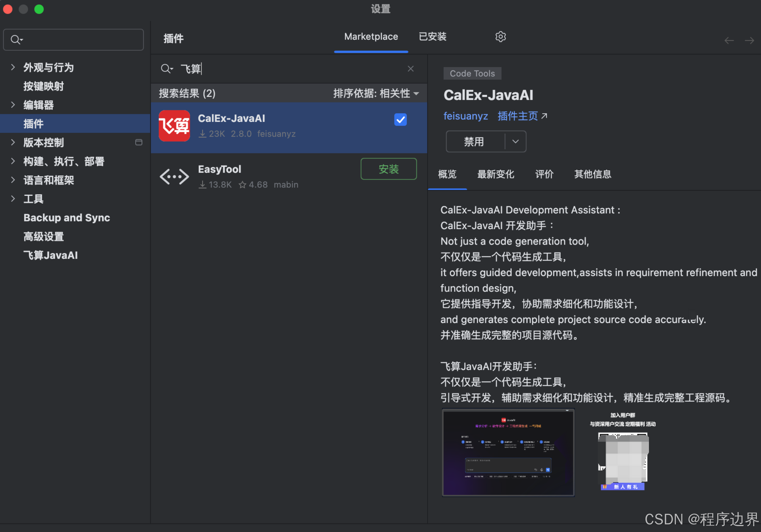
Task: Expand 外观与行为 settings section
Action: [13, 67]
